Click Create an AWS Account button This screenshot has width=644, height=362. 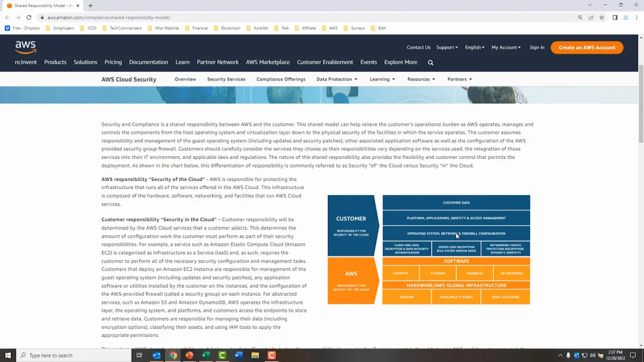(587, 47)
